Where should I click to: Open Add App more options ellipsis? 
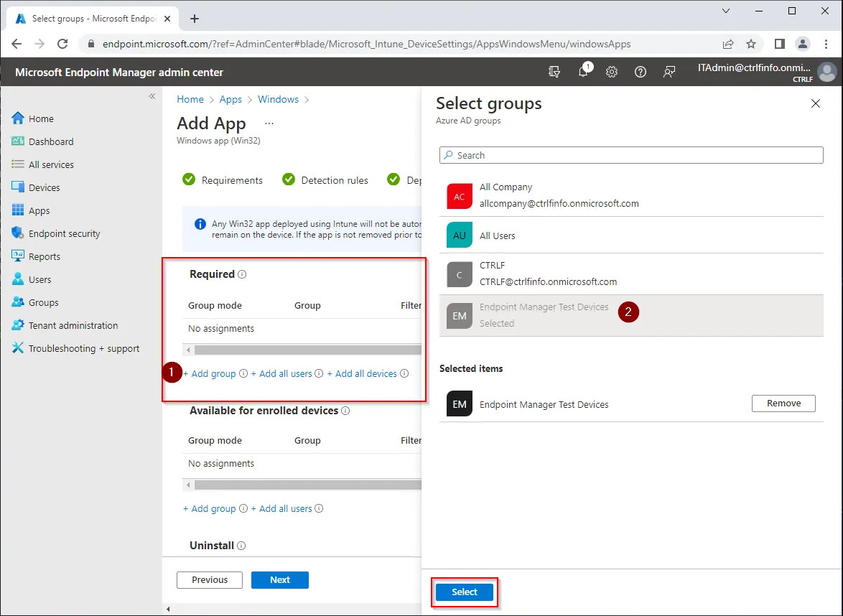coord(269,123)
